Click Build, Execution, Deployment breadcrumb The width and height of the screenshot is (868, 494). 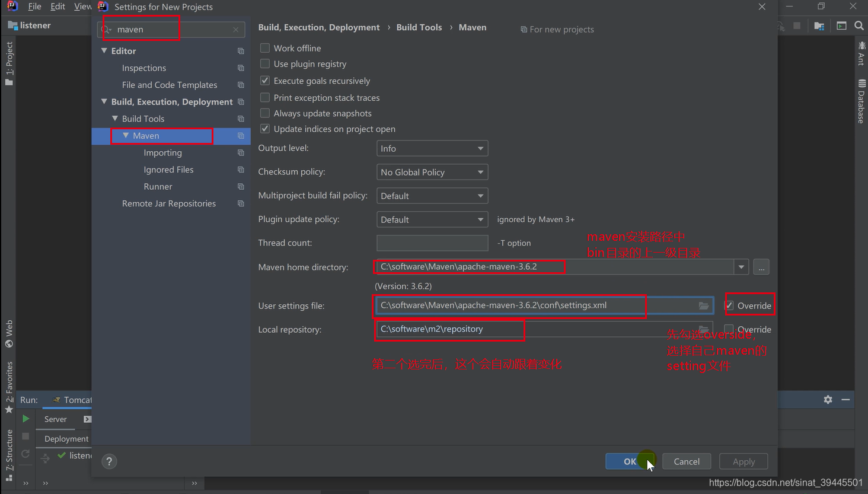point(319,27)
